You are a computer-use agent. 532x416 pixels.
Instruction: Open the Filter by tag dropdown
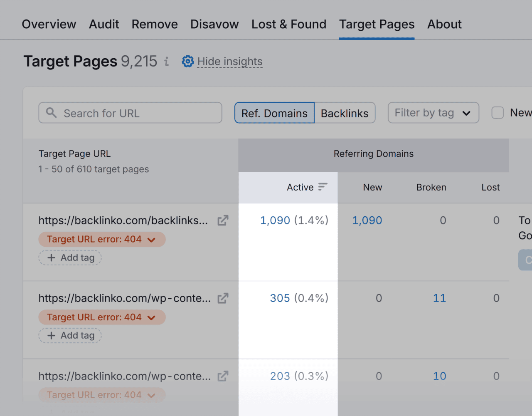tap(433, 113)
